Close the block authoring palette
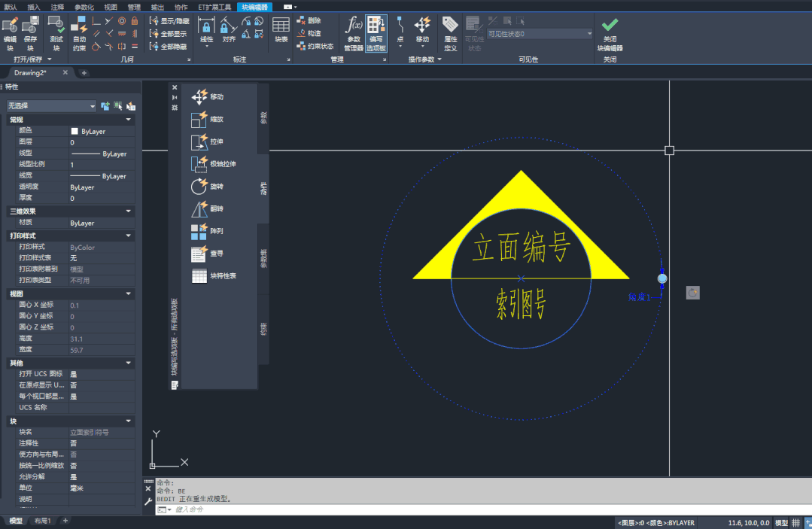The height and width of the screenshot is (529, 812). point(175,87)
